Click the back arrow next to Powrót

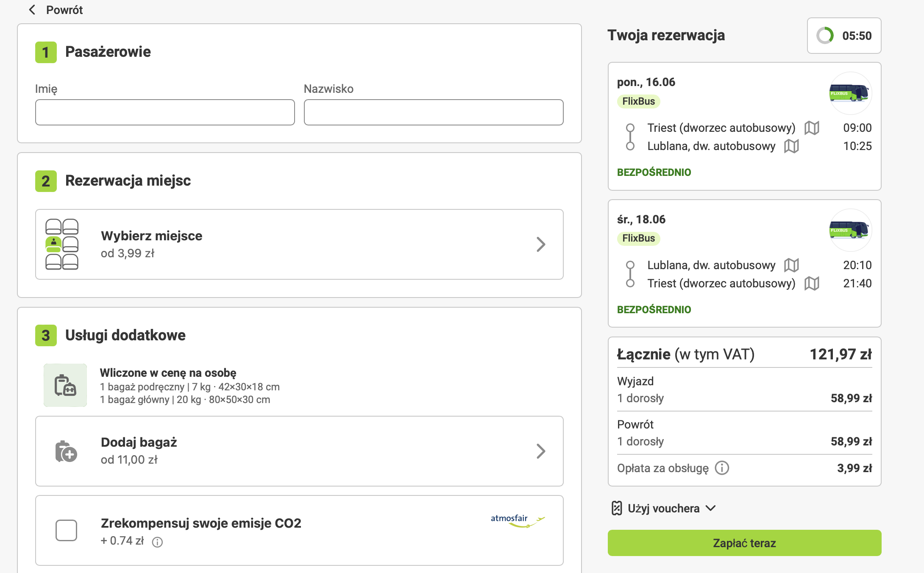point(32,10)
